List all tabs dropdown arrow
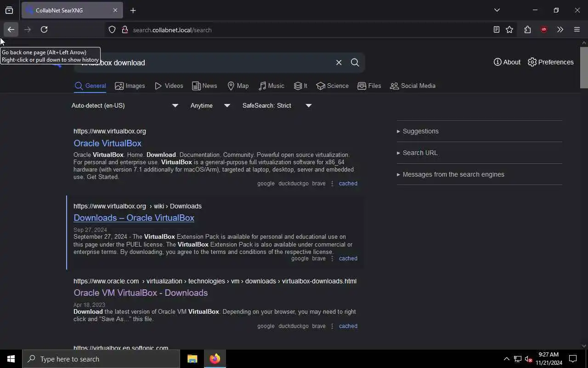 click(x=497, y=10)
